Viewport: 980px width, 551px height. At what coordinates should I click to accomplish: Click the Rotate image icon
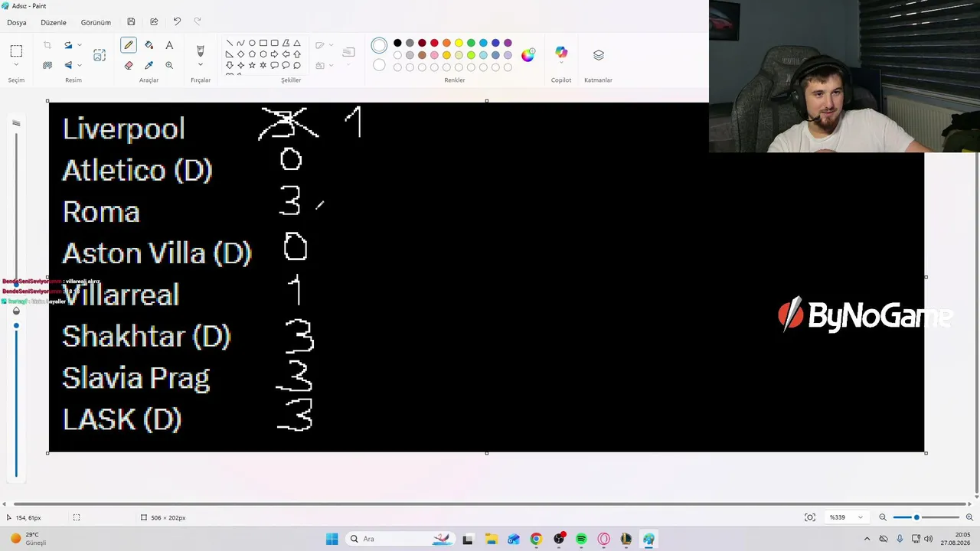tap(68, 45)
